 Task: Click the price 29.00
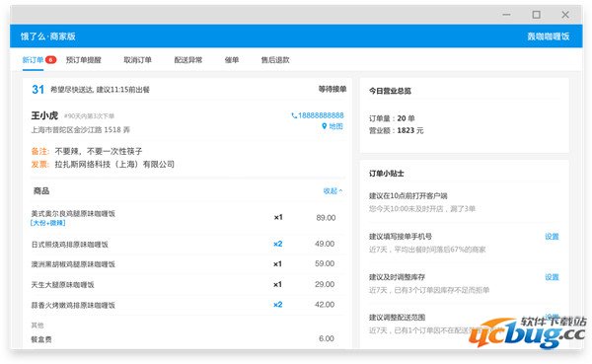click(x=325, y=284)
